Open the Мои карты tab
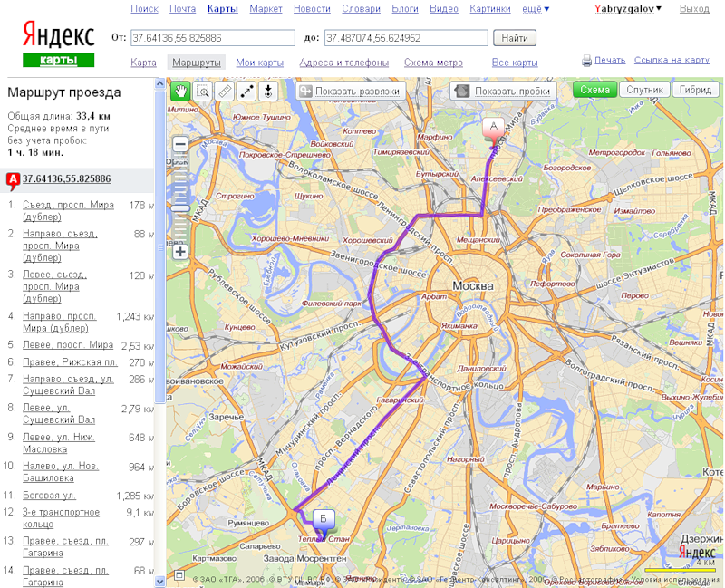Viewport: 725px width, 588px height. (259, 63)
